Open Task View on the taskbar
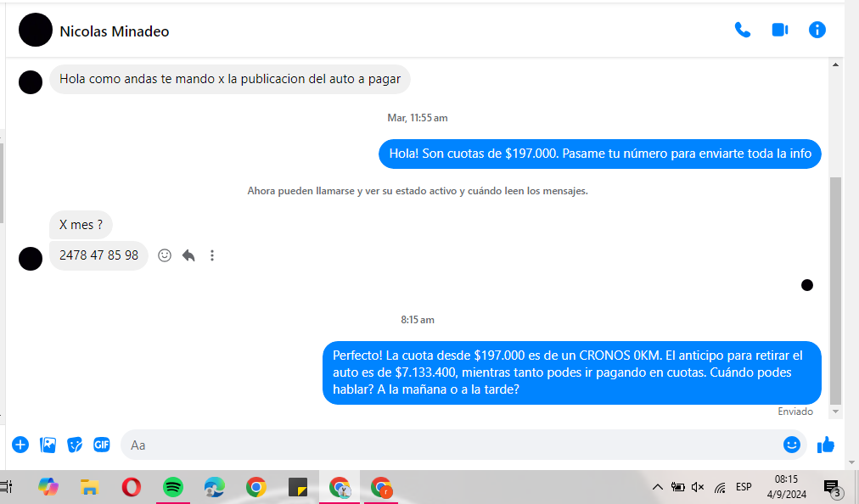The image size is (859, 504). 7,486
